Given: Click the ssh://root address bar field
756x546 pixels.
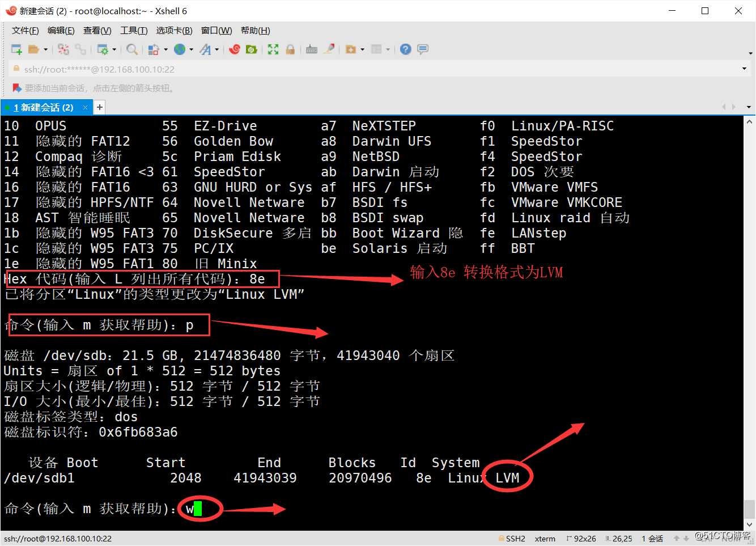Looking at the screenshot, I should 374,69.
